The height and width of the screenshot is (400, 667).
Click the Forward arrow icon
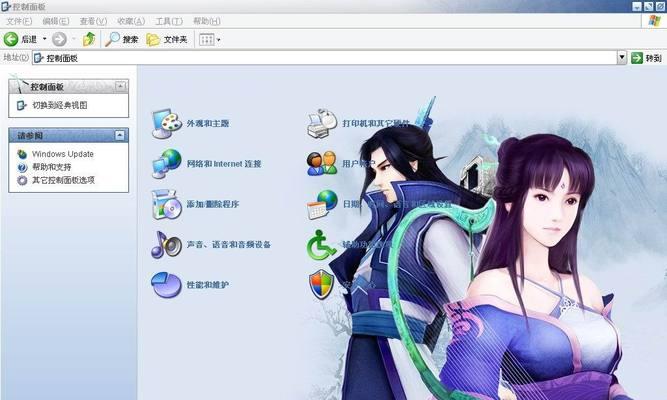59,39
